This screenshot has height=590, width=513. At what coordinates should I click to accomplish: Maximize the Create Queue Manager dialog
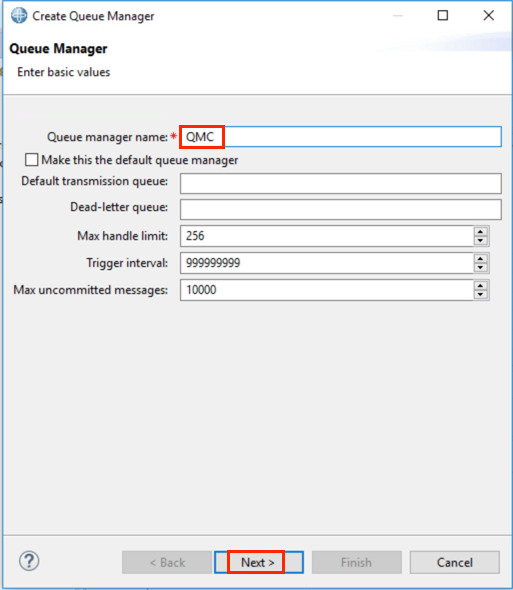coord(443,15)
